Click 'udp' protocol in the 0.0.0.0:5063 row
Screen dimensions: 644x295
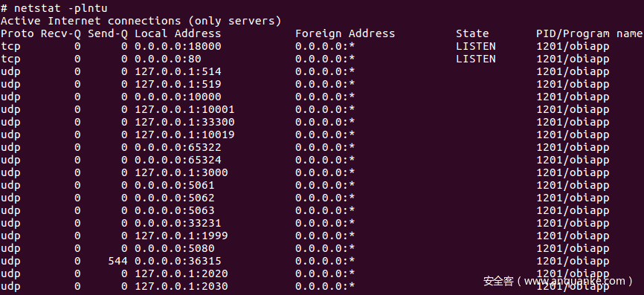(x=10, y=211)
